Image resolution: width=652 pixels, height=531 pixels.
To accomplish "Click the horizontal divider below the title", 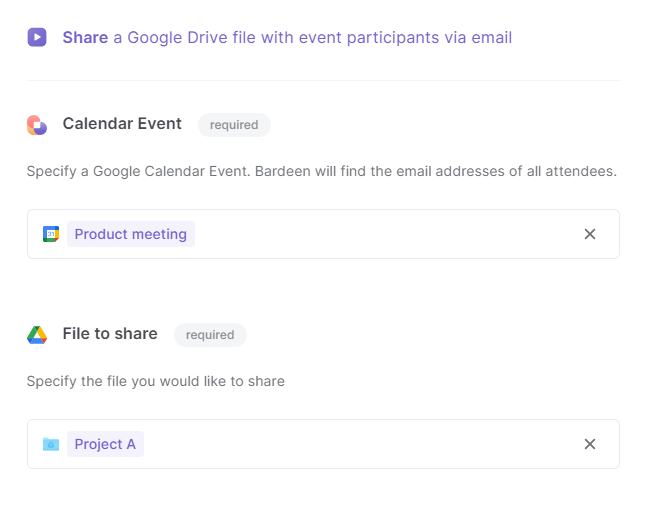I will point(324,80).
